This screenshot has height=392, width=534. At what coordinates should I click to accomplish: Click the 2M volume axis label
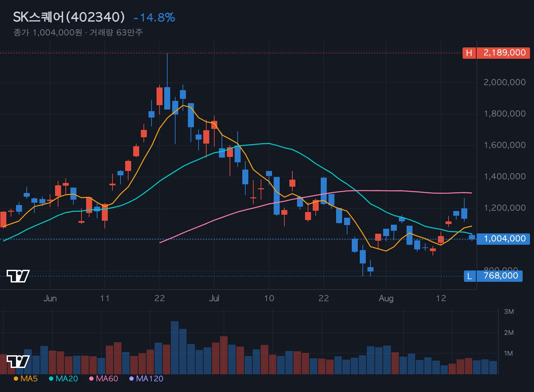tap(509, 333)
